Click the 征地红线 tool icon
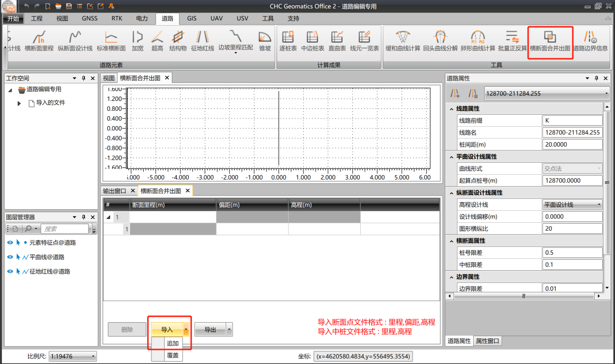615x364 pixels. [202, 41]
